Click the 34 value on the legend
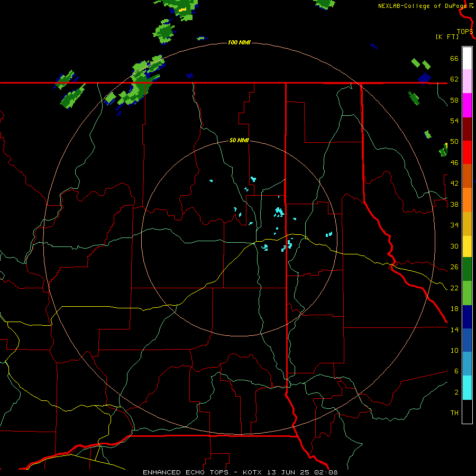The image size is (476, 476). (454, 225)
